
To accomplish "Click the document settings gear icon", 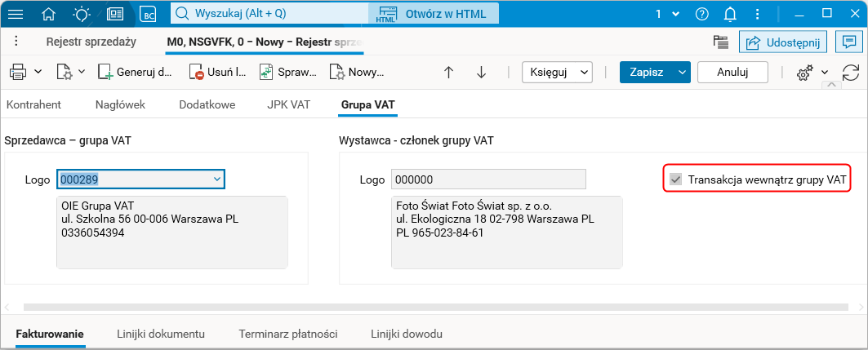I will [x=65, y=72].
